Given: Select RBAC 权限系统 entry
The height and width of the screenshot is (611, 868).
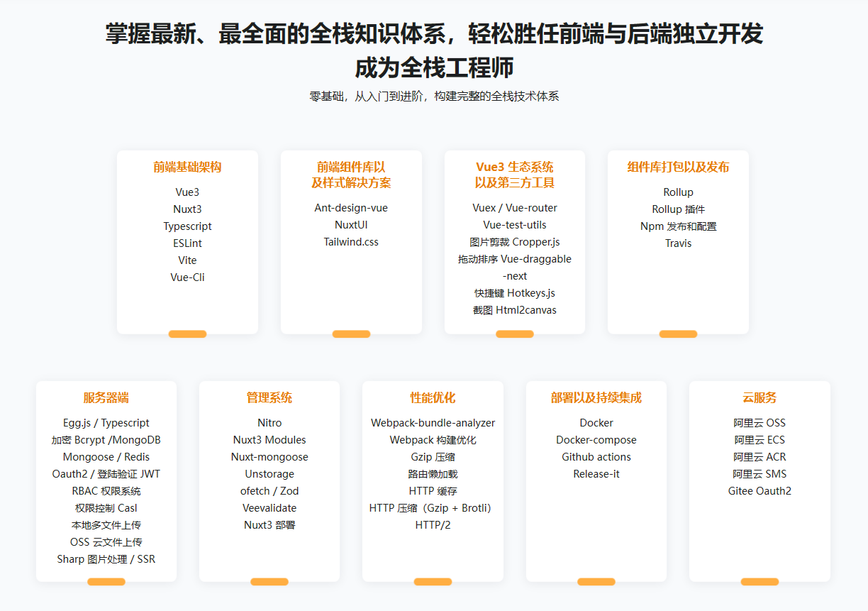Looking at the screenshot, I should (106, 491).
